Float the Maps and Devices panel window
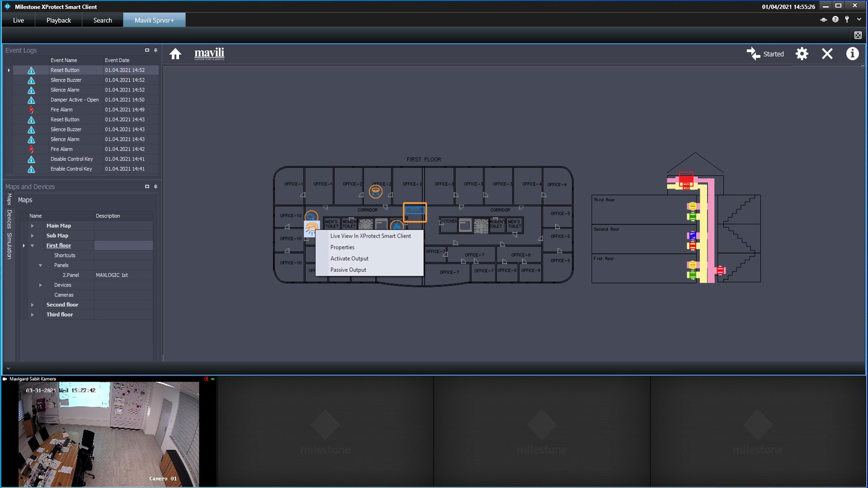This screenshot has width=868, height=488. pos(147,187)
